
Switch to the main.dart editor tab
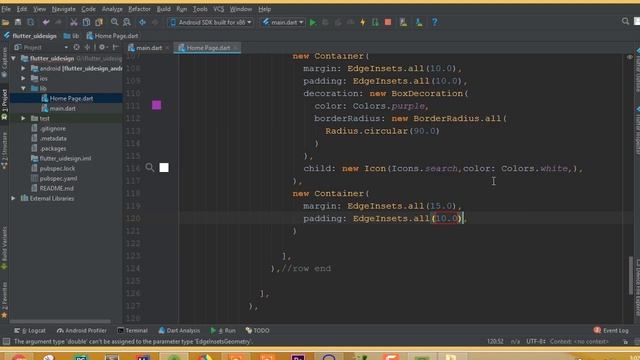click(x=148, y=48)
